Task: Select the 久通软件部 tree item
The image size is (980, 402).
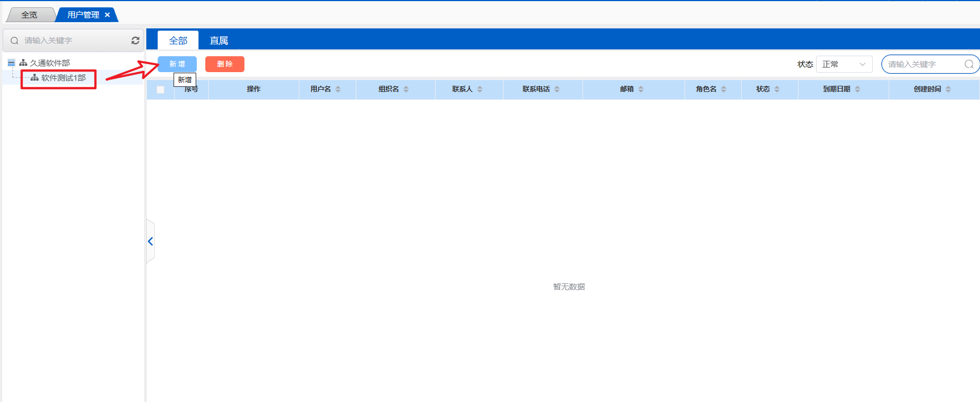Action: pos(50,62)
